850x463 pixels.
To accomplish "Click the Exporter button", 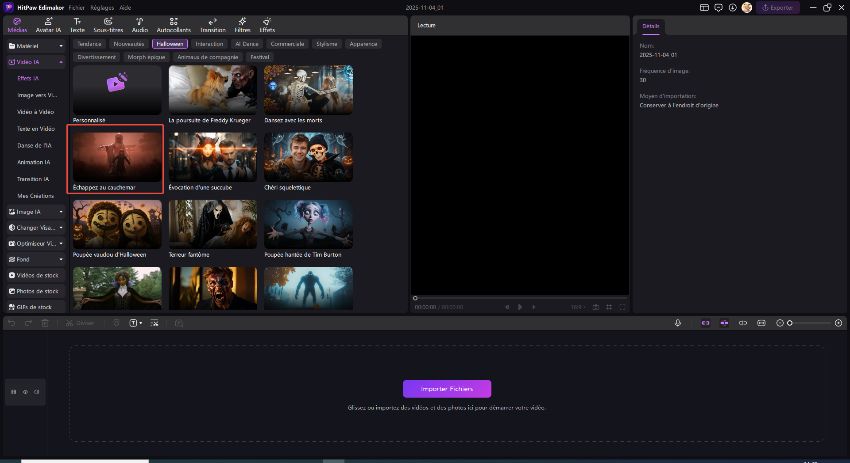I will (x=778, y=7).
